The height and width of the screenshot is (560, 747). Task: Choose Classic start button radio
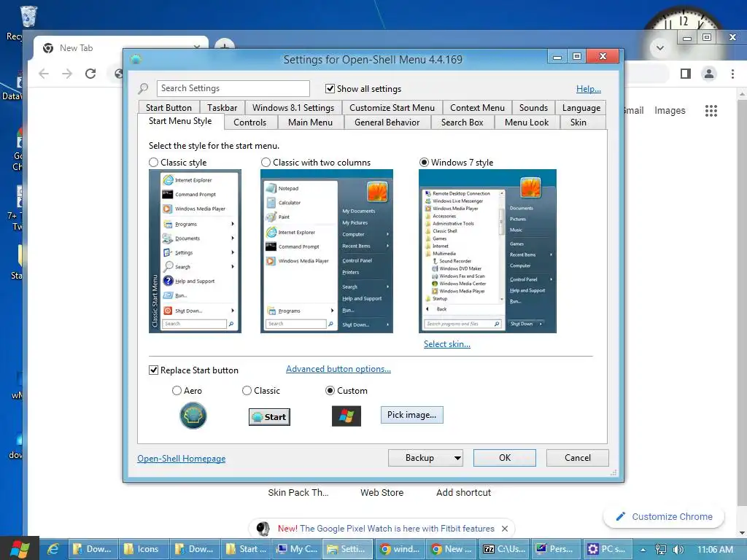click(x=247, y=391)
